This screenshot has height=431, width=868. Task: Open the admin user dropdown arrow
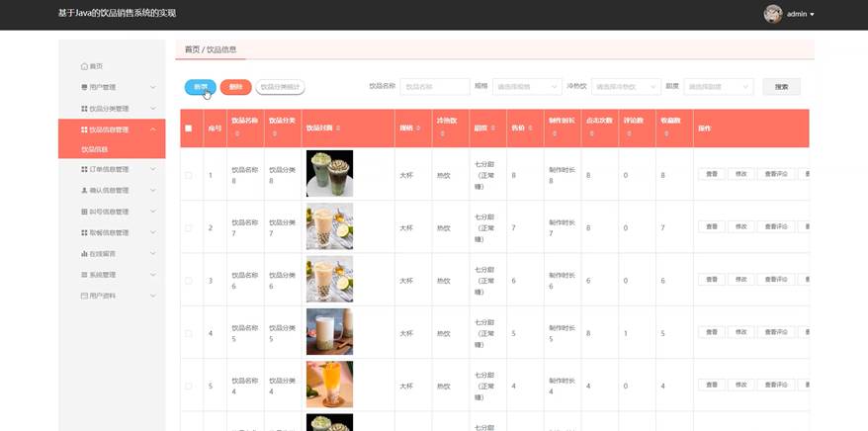pyautogui.click(x=812, y=15)
